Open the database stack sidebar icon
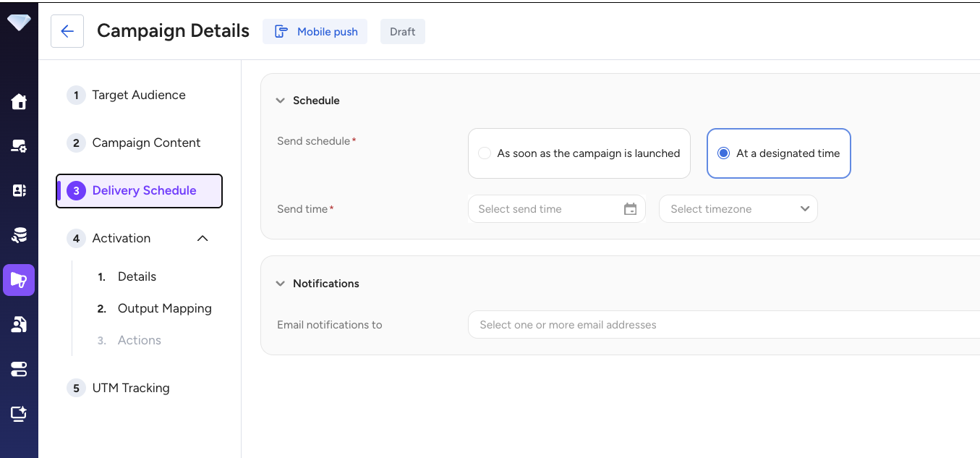Image resolution: width=980 pixels, height=458 pixels. pos(19,235)
